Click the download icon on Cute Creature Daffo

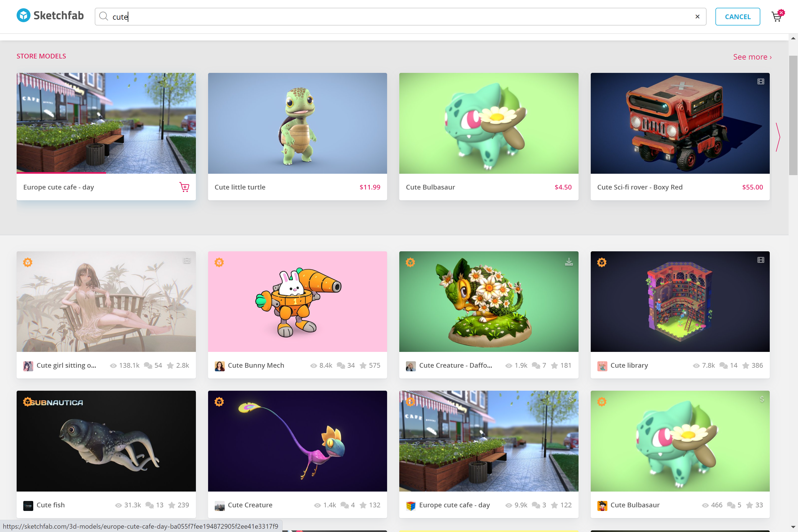pyautogui.click(x=569, y=262)
